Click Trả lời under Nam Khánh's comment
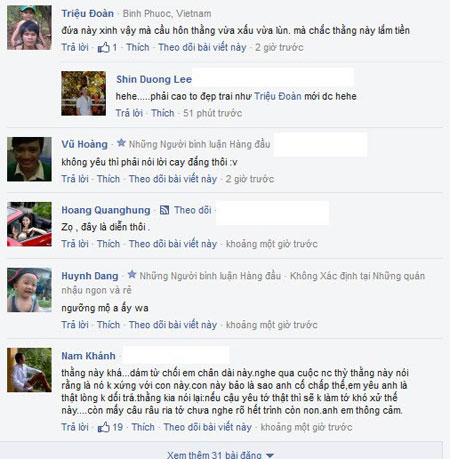The width and height of the screenshot is (450, 459). 75,427
